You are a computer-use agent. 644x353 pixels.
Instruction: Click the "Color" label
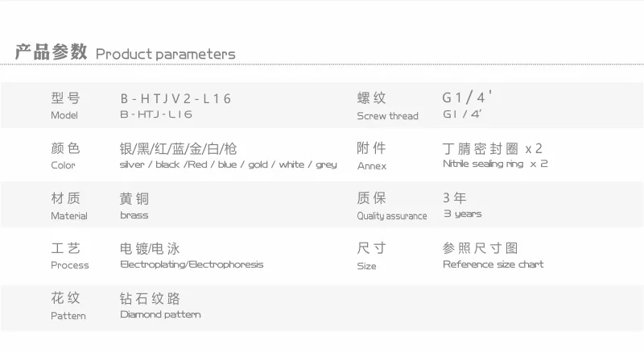click(63, 165)
